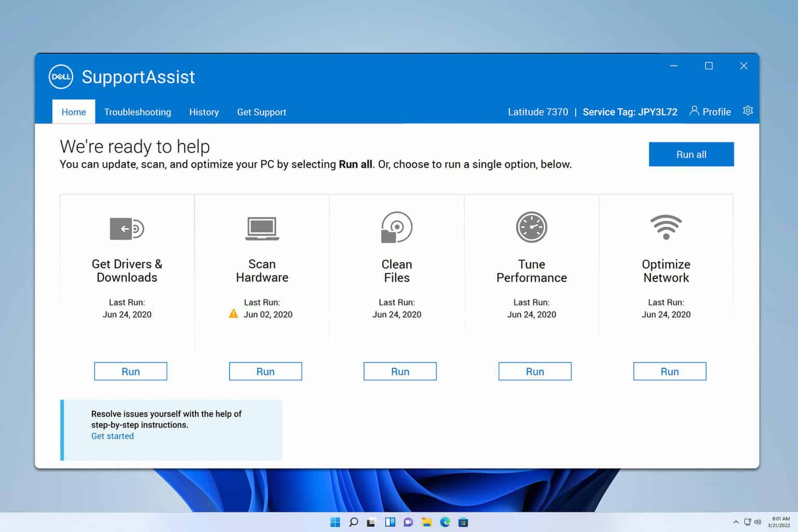Viewport: 798px width, 532px height.
Task: Open the Widgets panel from the taskbar
Action: tap(390, 522)
